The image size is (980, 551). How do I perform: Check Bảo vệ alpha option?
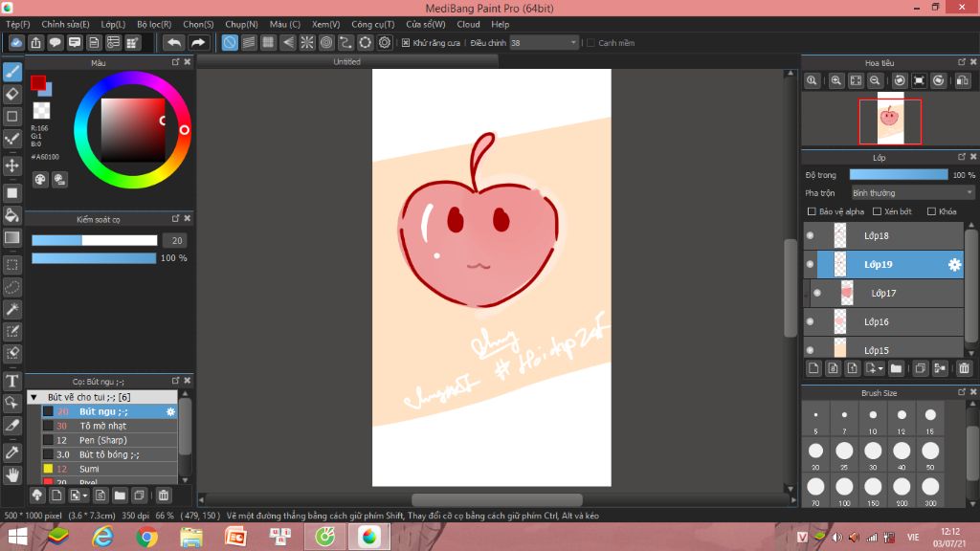click(812, 211)
